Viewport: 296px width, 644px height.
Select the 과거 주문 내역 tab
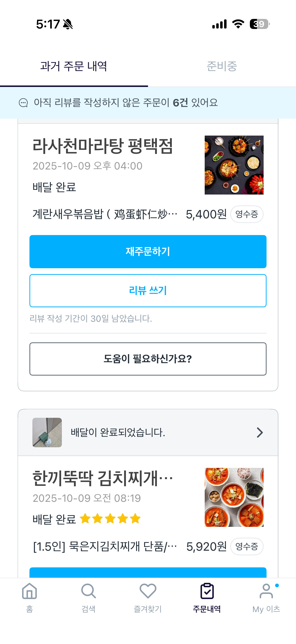point(74,66)
